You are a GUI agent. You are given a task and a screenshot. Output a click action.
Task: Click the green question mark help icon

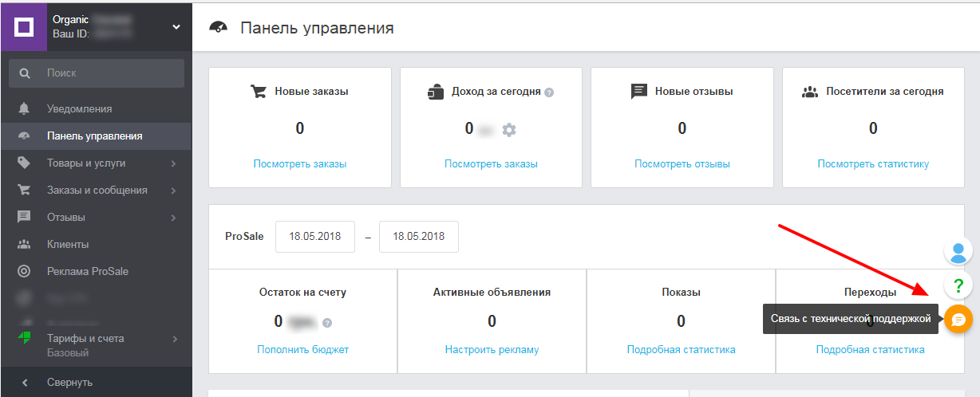pyautogui.click(x=958, y=285)
